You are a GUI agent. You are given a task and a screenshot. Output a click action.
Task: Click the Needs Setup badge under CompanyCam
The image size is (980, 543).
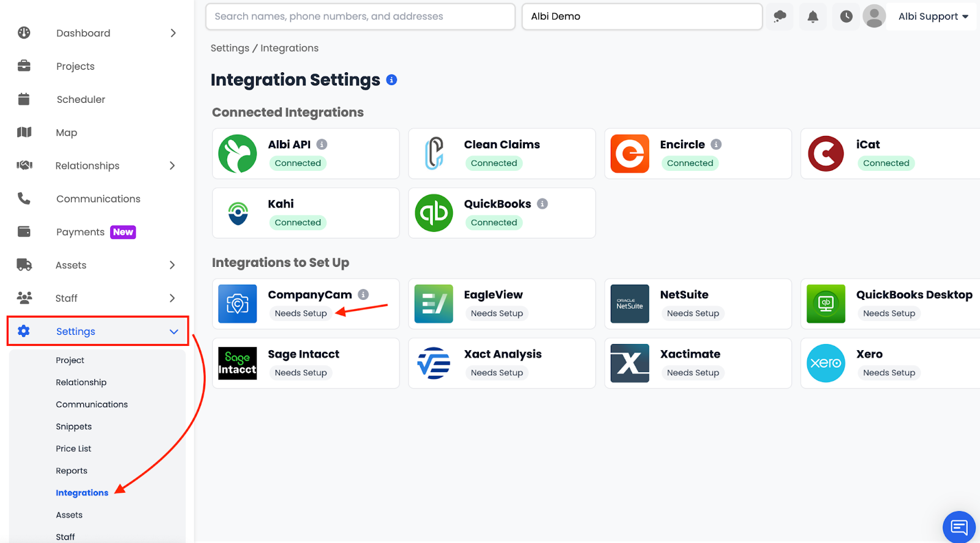tap(301, 313)
